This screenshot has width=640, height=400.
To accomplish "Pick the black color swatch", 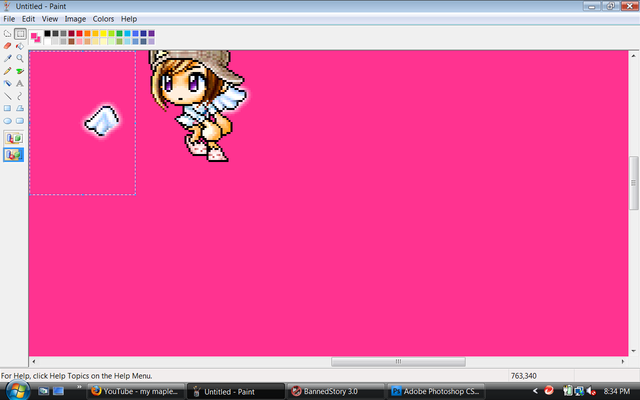I will pos(48,33).
